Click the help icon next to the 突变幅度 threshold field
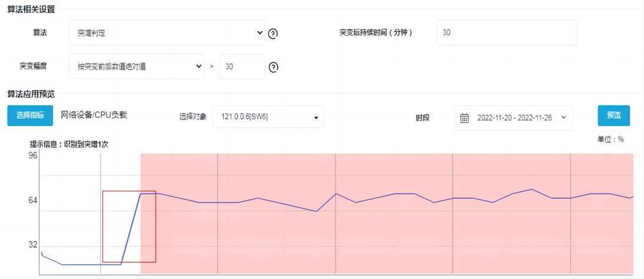This screenshot has height=279, width=644. coord(273,67)
